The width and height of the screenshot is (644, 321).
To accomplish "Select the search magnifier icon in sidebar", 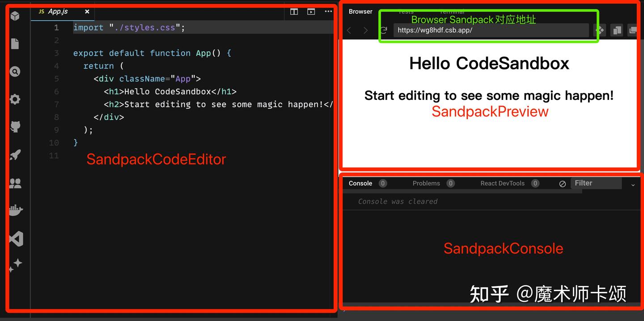I will [x=15, y=71].
